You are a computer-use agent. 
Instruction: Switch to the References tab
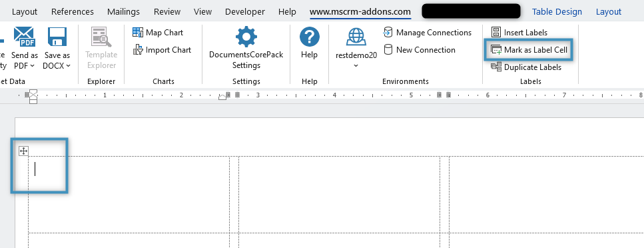[73, 11]
